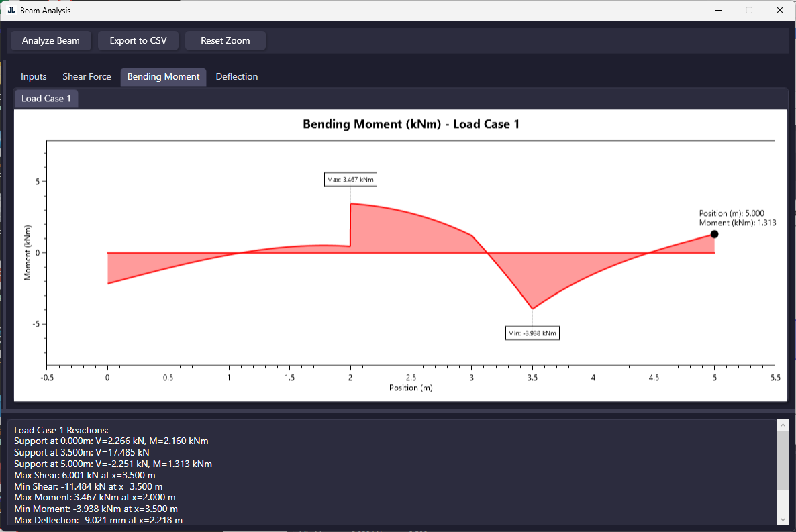The width and height of the screenshot is (796, 532).
Task: Export results with Export to CSV
Action: coord(138,40)
